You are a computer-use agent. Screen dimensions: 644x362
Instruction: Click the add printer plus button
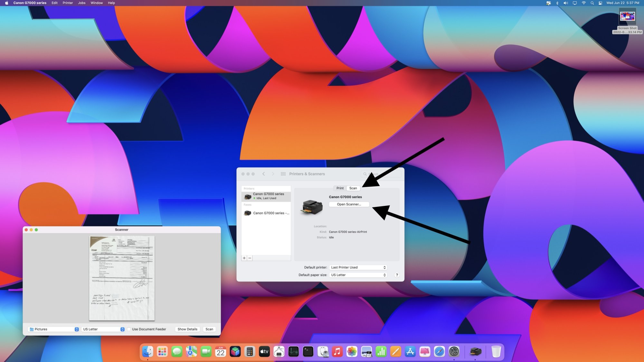244,258
